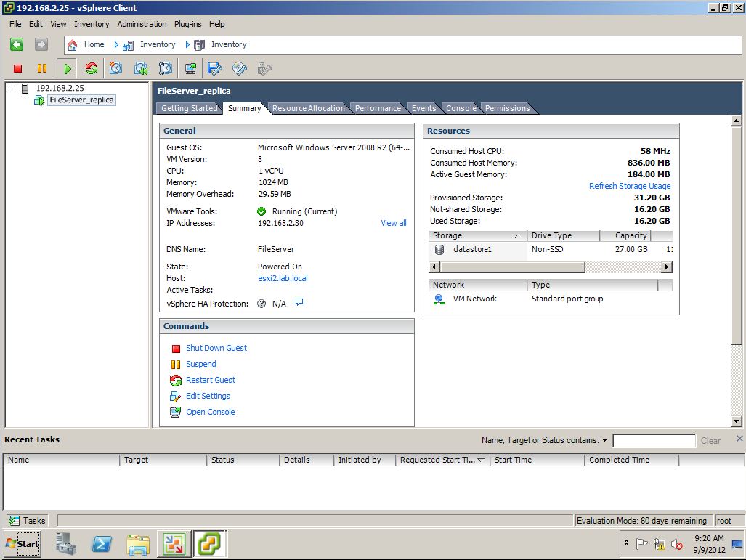746x560 pixels.
Task: Click the sort arrow on Requested Start Time column
Action: coord(481,460)
